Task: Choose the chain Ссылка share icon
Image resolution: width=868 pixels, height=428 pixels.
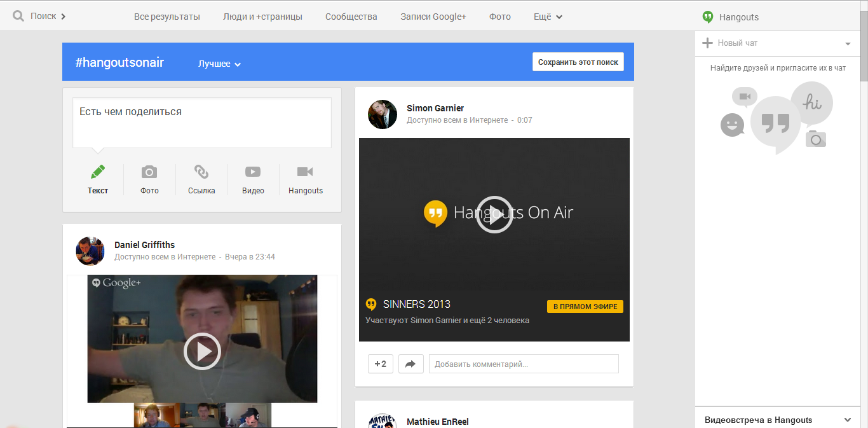Action: [201, 172]
